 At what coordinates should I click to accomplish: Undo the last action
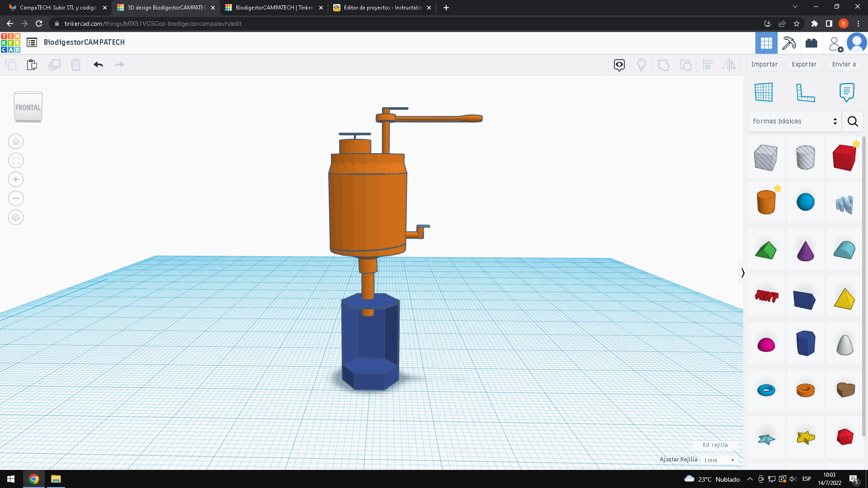pos(99,65)
